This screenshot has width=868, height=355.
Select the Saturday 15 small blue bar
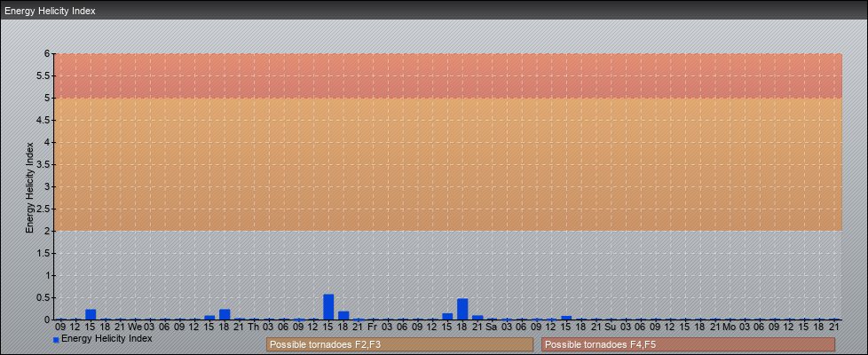tap(566, 318)
